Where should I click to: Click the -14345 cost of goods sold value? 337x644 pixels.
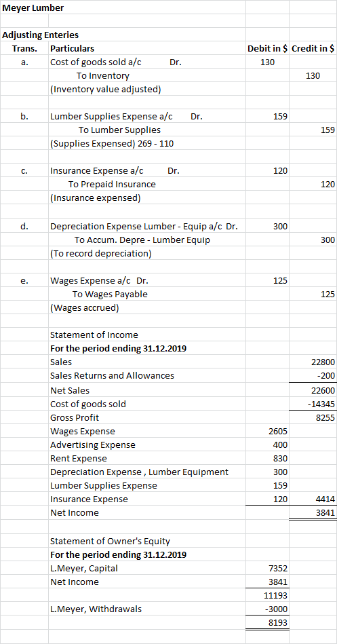[322, 404]
